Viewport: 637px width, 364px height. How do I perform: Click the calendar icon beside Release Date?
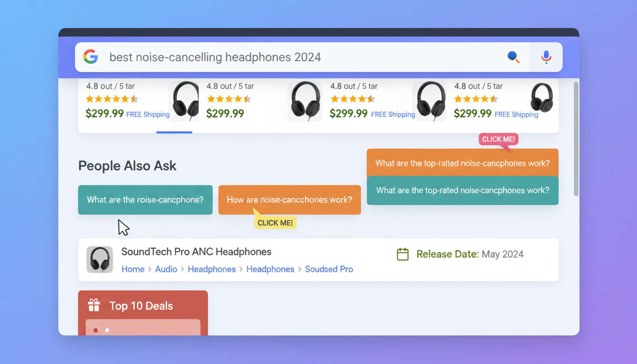click(402, 254)
